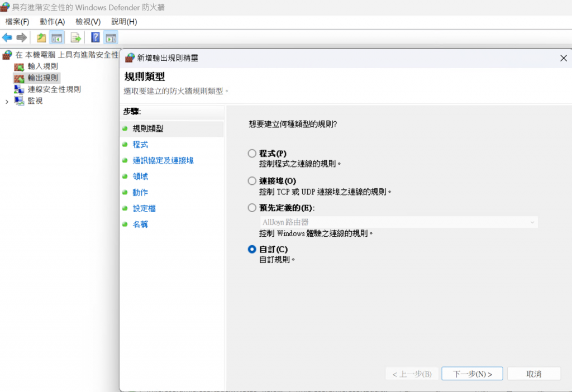Click the 連線安全性規則 computer icon
The image size is (572, 392).
19,89
